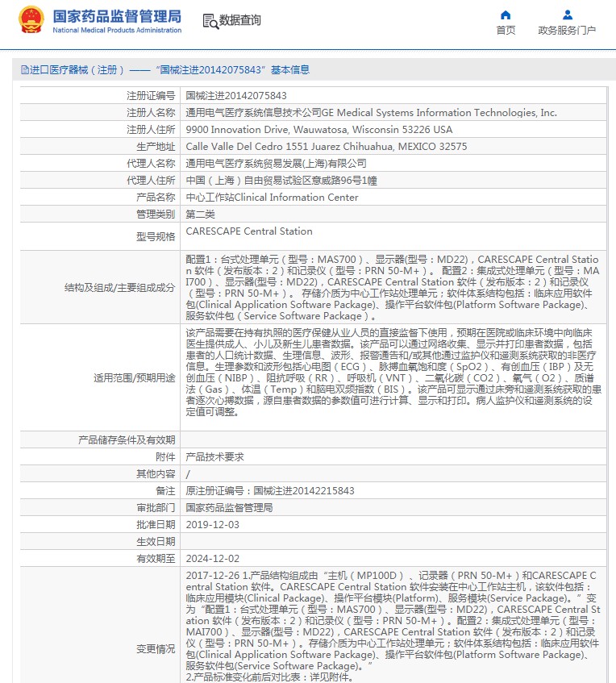
Task: Click the national emblem logo
Action: click(31, 20)
